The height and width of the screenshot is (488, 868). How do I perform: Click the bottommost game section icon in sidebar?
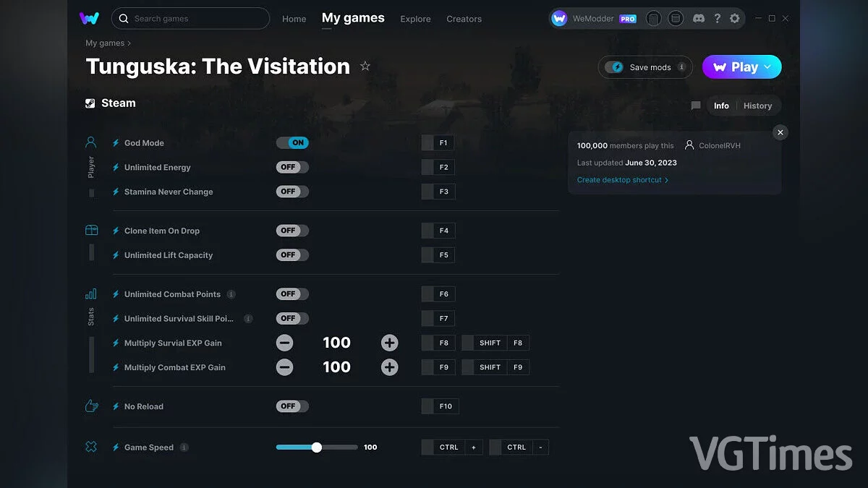(x=90, y=447)
